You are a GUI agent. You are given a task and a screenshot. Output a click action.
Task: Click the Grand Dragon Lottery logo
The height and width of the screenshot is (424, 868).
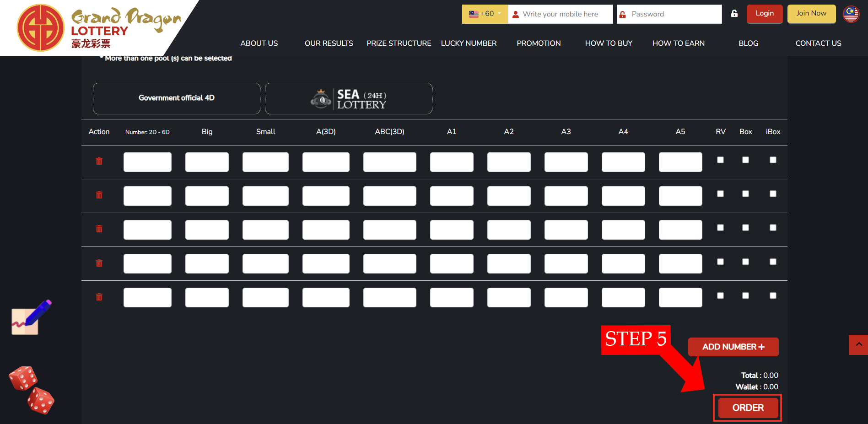pyautogui.click(x=98, y=28)
